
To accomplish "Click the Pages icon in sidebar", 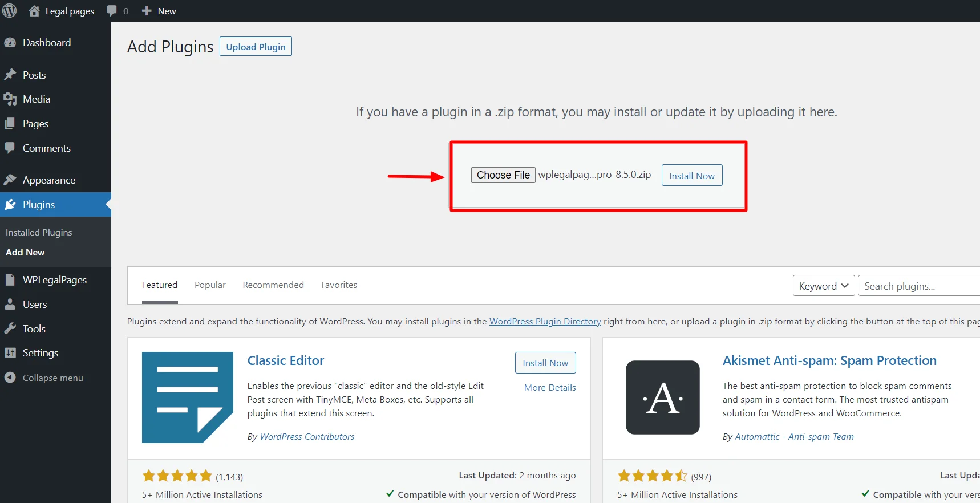I will click(x=10, y=124).
